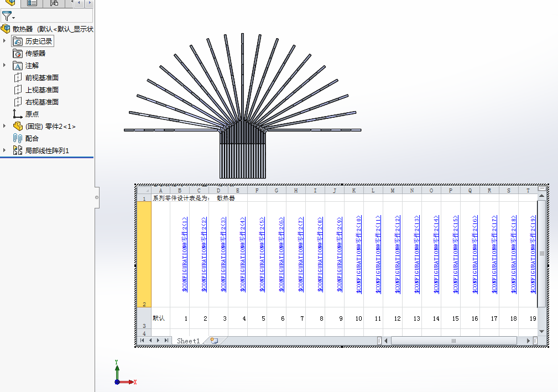Image resolution: width=558 pixels, height=392 pixels.
Task: Click the 局部线性阵列1 pattern icon
Action: (x=18, y=150)
